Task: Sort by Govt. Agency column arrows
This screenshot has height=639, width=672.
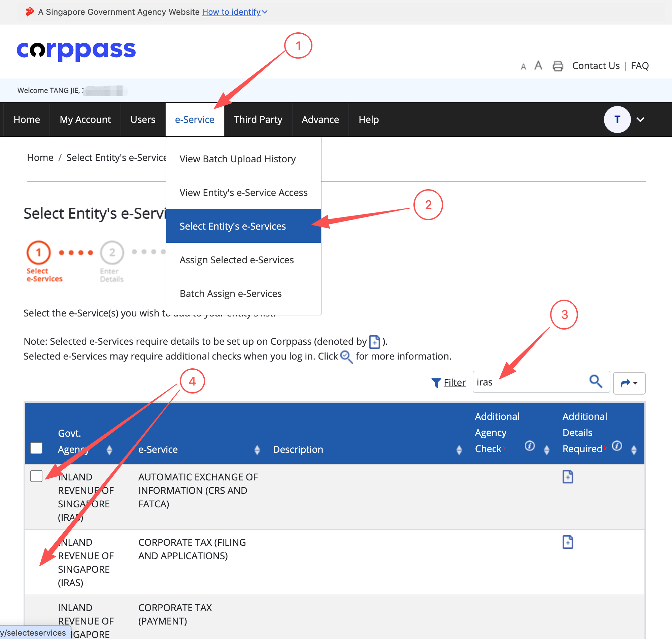Action: tap(109, 449)
